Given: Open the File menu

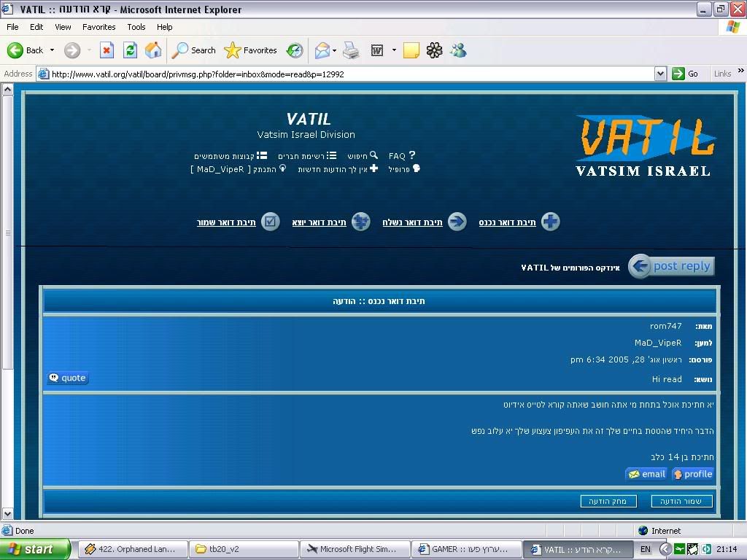Looking at the screenshot, I should click(x=12, y=27).
